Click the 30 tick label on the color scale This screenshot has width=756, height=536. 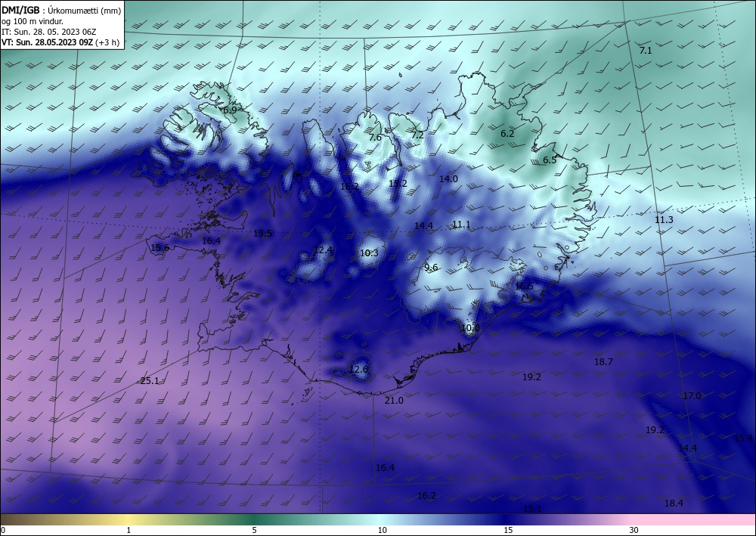coord(634,530)
